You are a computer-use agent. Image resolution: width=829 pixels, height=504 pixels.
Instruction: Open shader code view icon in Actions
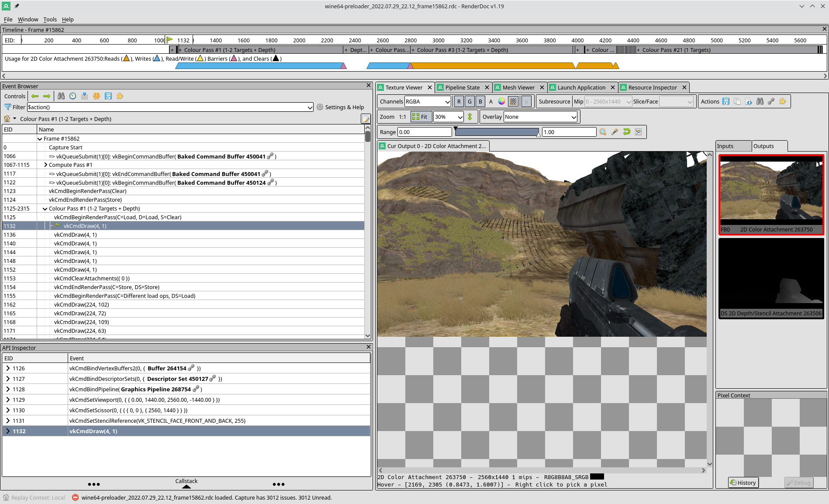coord(749,101)
